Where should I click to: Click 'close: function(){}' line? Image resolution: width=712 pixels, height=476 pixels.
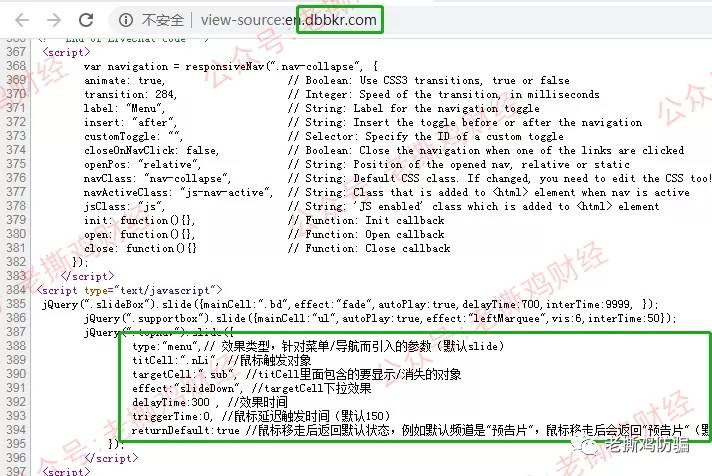tap(140, 248)
